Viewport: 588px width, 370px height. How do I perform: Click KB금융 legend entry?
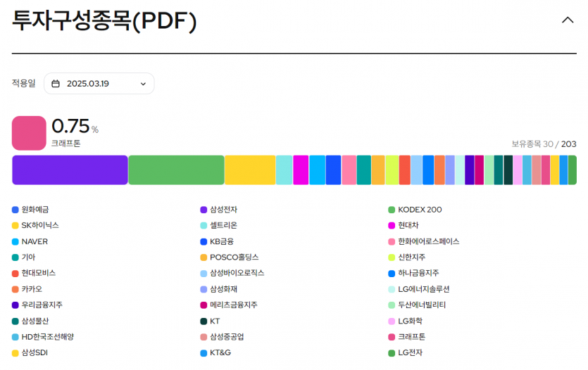tap(217, 241)
